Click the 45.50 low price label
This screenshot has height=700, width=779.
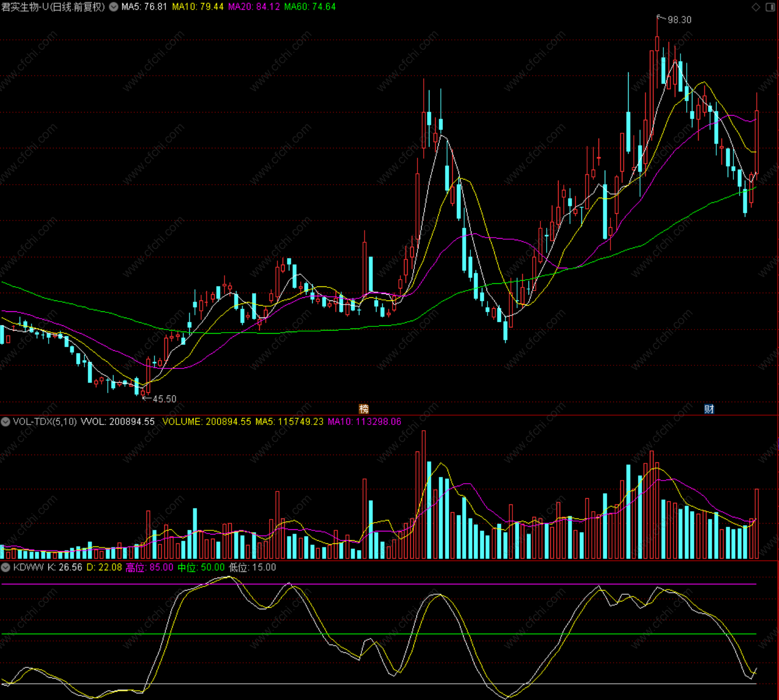pyautogui.click(x=164, y=399)
